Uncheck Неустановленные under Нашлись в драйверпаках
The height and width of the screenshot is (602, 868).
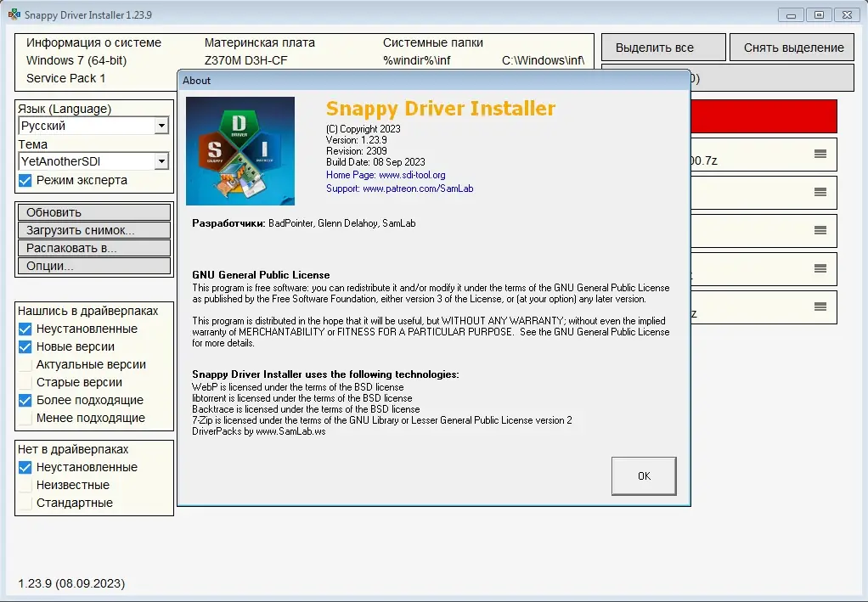(x=25, y=329)
